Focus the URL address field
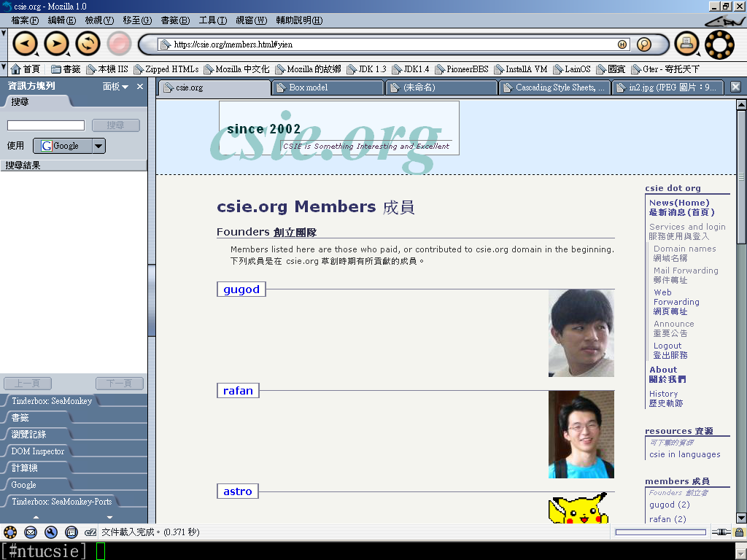The height and width of the screenshot is (560, 747). pyautogui.click(x=393, y=44)
